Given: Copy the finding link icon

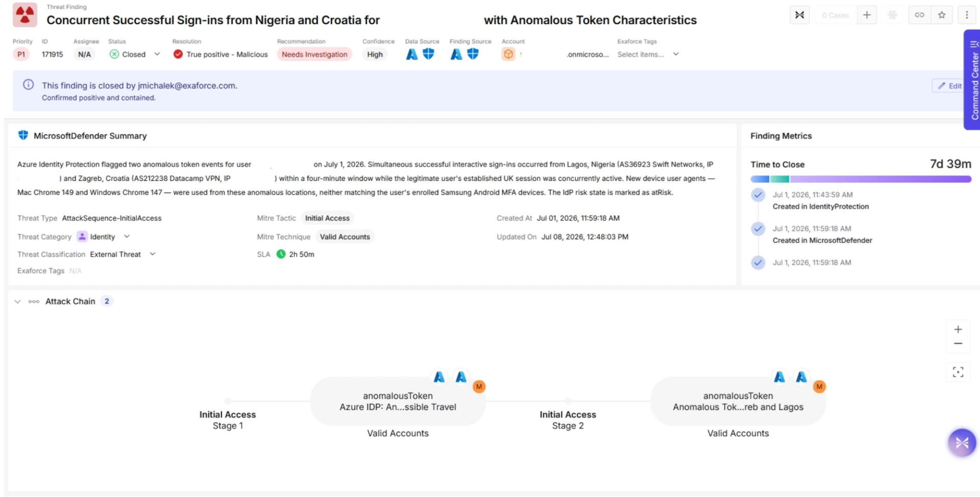Looking at the screenshot, I should coord(919,15).
